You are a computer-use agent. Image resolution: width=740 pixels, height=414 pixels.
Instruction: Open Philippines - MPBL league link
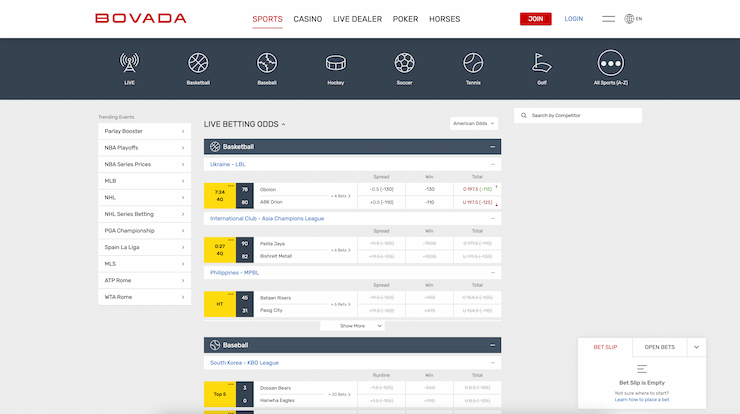[x=234, y=272]
